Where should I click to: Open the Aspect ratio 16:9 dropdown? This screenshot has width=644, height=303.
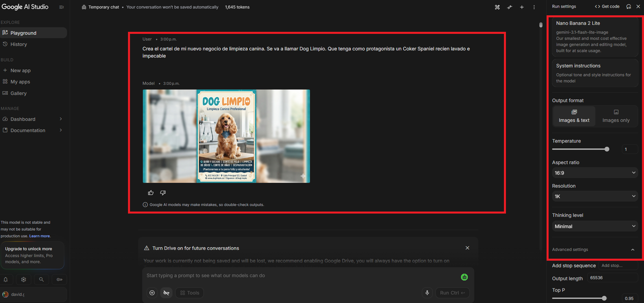coord(595,173)
